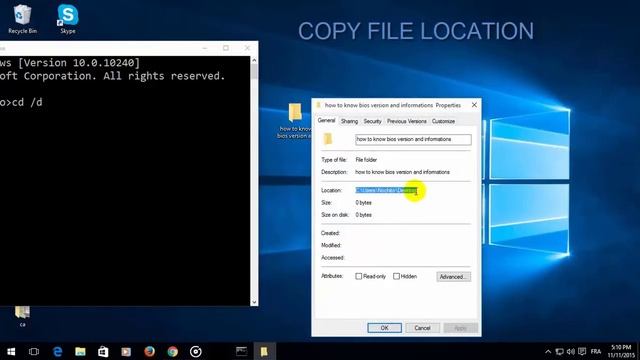Click the Description text in Properties
Viewport: 640px width, 360px height.
click(x=402, y=172)
